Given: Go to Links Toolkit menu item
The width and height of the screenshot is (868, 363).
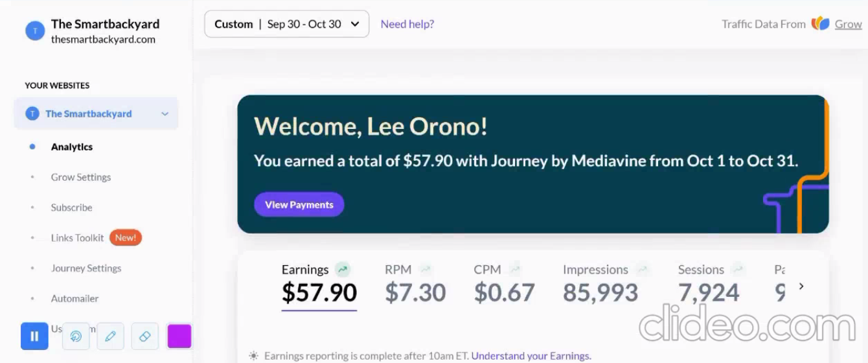Looking at the screenshot, I should pos(77,238).
